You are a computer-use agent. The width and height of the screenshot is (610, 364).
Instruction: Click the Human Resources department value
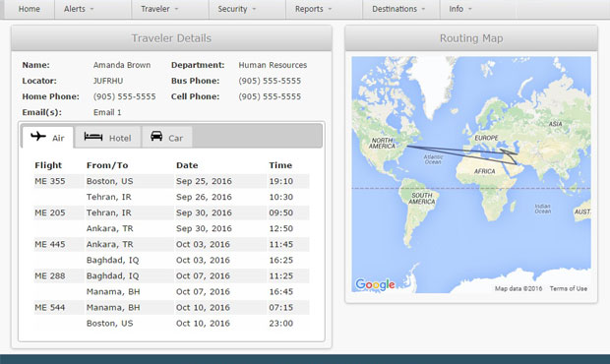273,65
